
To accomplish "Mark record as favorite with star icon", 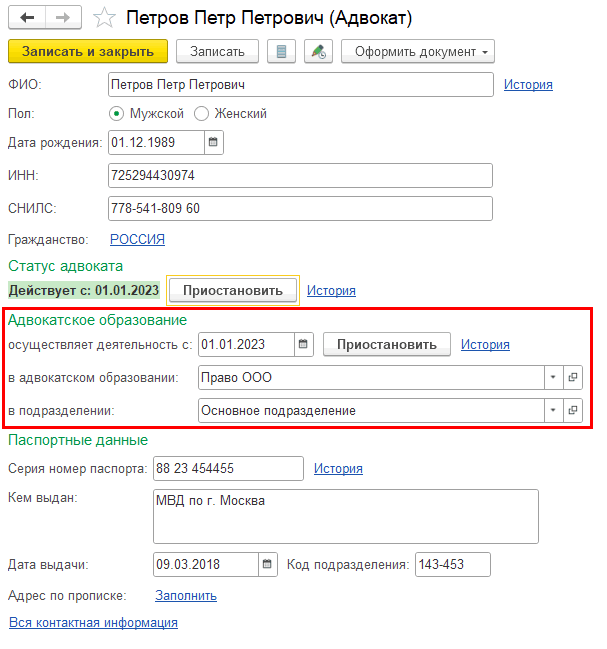I will point(103,18).
